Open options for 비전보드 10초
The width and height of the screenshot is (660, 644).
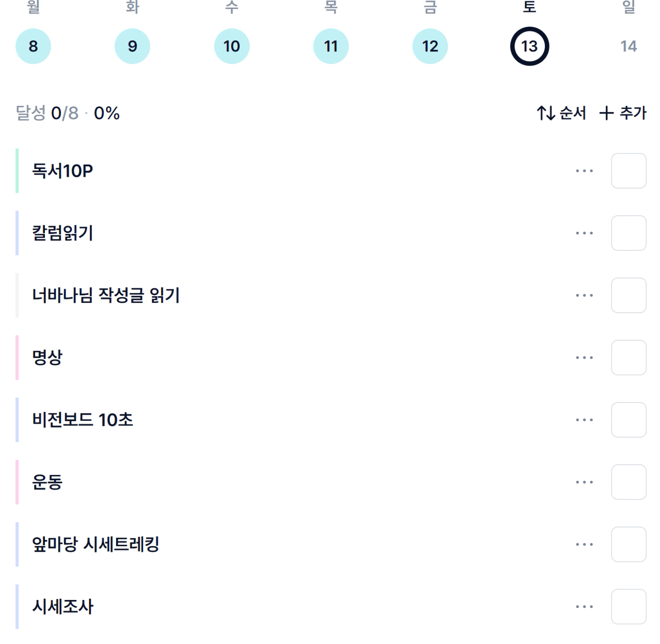[x=584, y=420]
